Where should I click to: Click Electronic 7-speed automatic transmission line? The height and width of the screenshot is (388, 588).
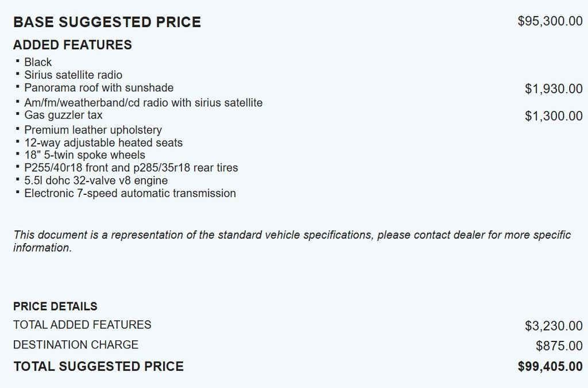pos(130,193)
